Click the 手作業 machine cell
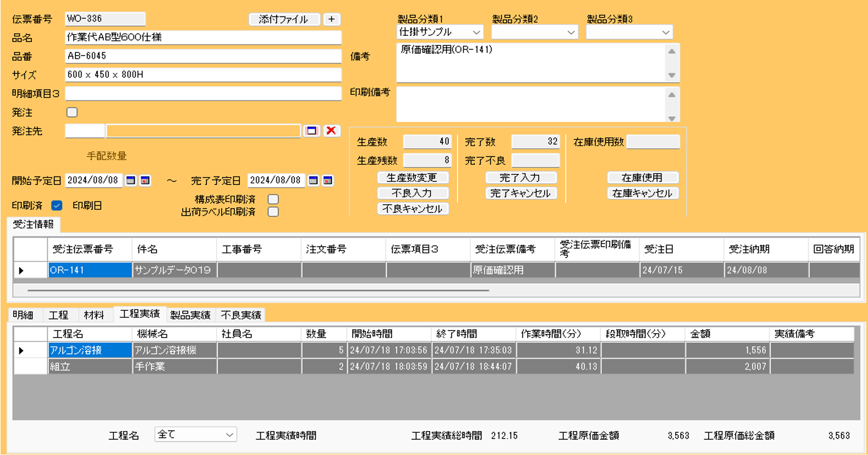This screenshot has width=868, height=455. point(174,366)
